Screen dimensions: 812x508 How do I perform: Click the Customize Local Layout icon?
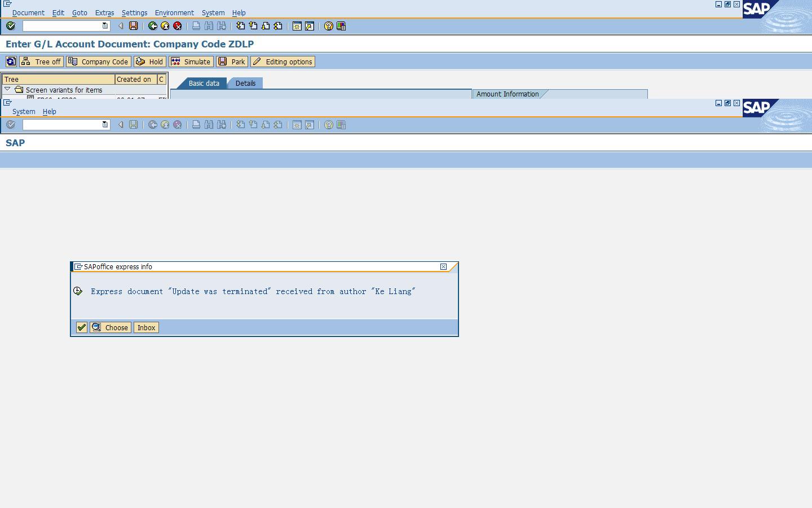[x=341, y=26]
